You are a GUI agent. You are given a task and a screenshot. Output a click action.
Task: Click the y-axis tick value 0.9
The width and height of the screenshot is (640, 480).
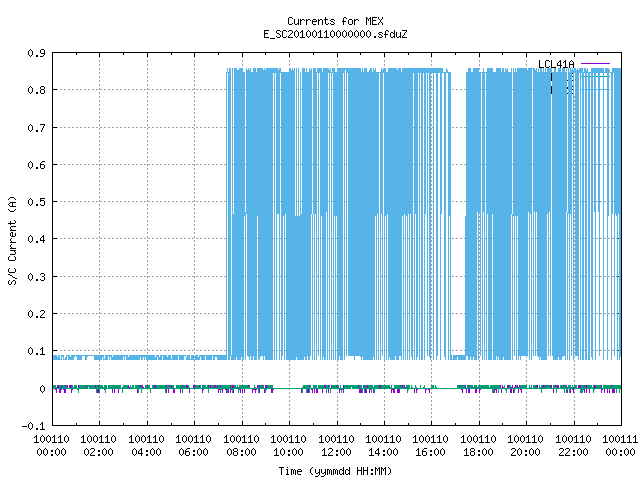36,53
